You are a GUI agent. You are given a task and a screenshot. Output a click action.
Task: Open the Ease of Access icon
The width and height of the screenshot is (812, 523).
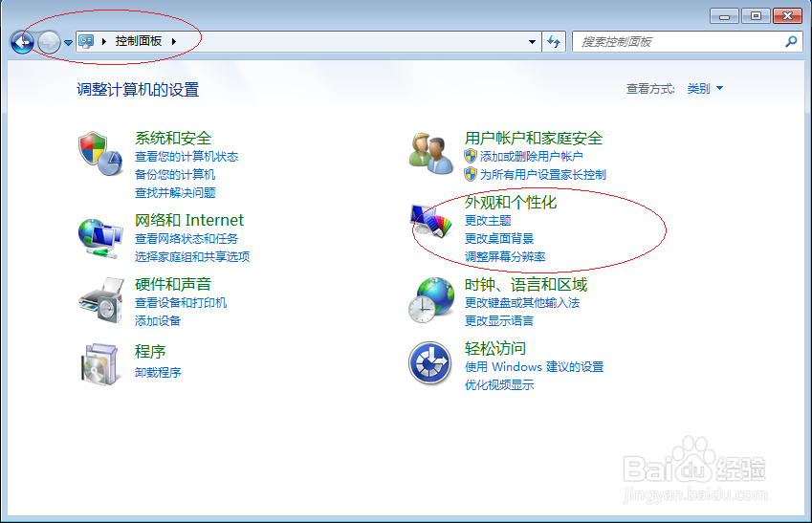pyautogui.click(x=429, y=362)
